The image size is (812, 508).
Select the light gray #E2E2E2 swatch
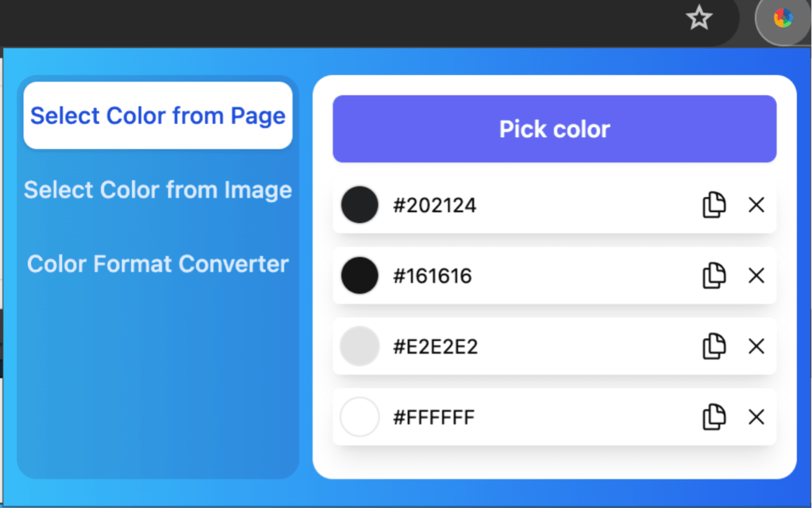coord(360,347)
